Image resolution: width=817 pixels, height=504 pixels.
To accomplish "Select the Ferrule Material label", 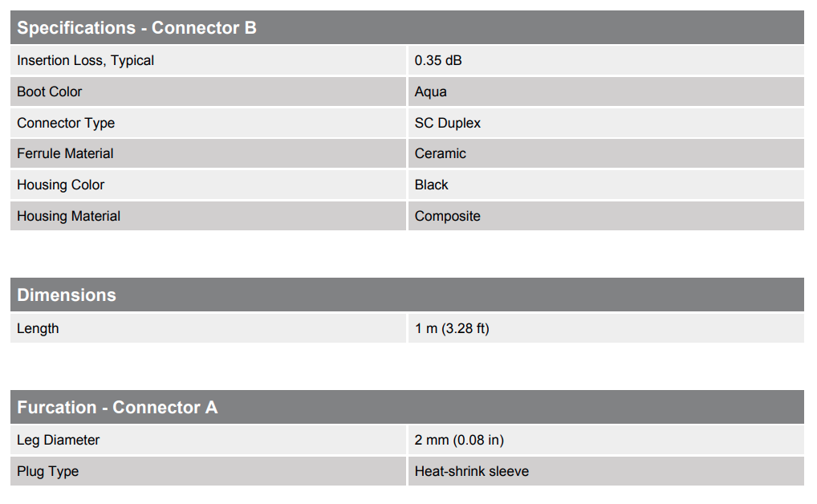I will (65, 154).
